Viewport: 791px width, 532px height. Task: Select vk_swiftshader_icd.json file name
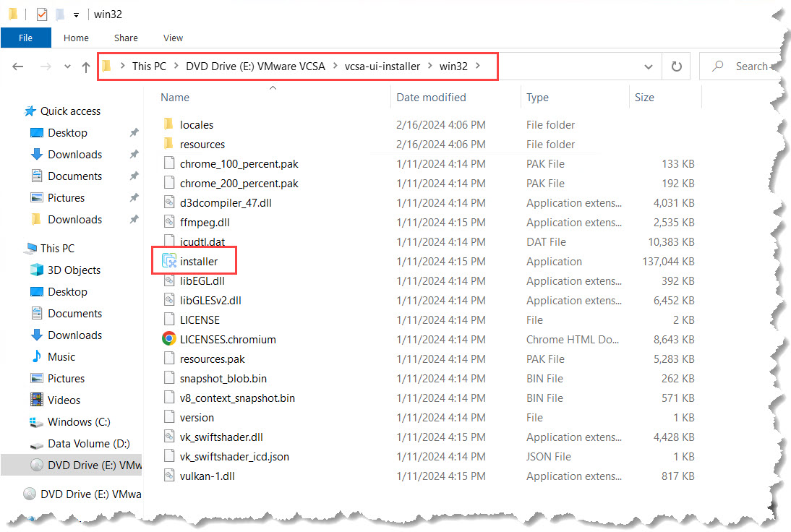(234, 457)
